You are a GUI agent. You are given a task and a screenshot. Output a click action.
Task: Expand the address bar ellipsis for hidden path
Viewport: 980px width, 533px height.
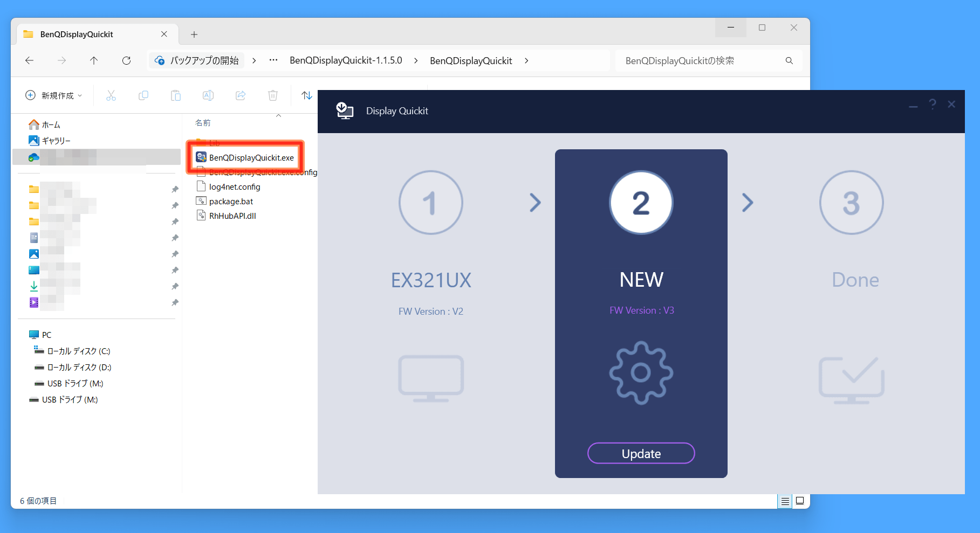click(273, 60)
